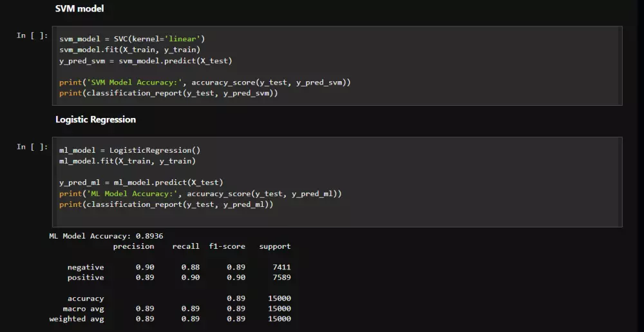Click the 'support' column header in output
Image resolution: width=644 pixels, height=332 pixels.
click(275, 246)
